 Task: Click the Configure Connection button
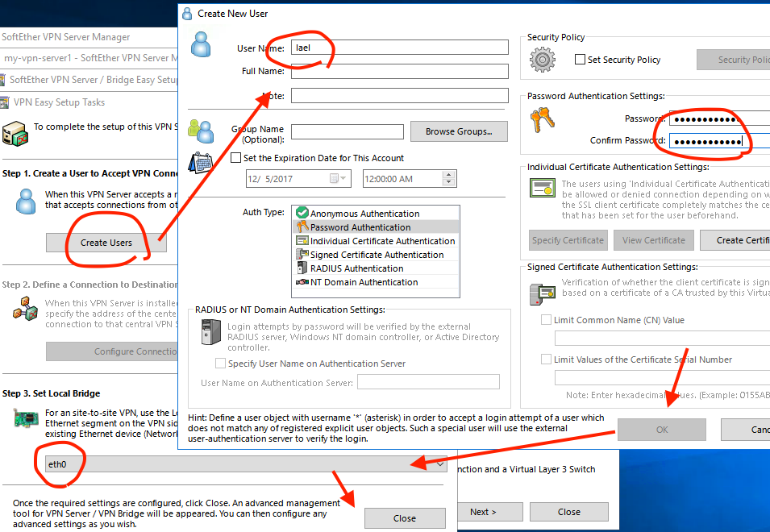pyautogui.click(x=112, y=351)
